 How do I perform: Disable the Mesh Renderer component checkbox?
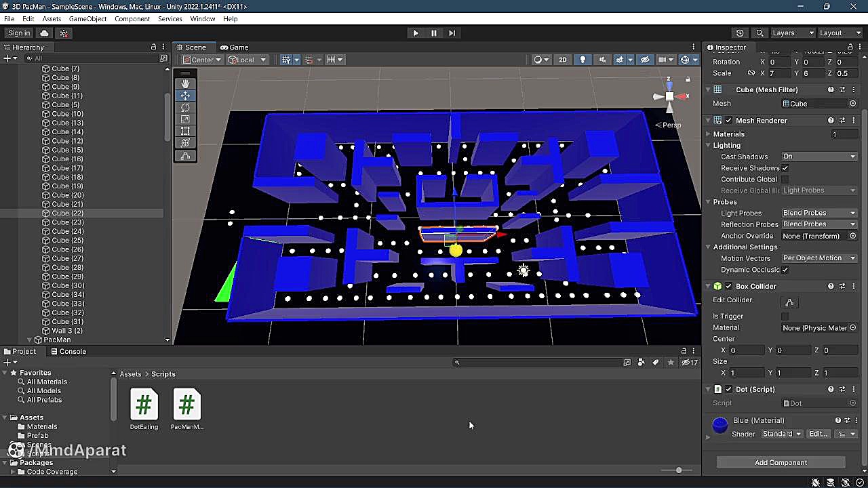click(728, 121)
